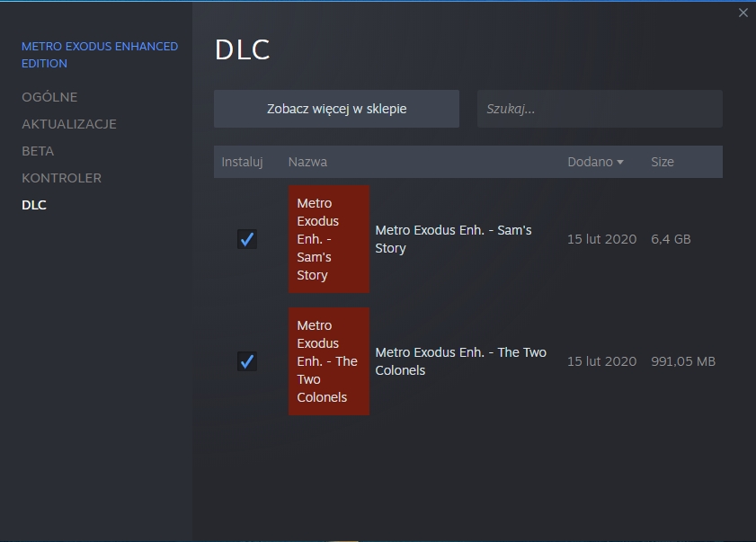Click the 991,05 MB size value
This screenshot has width=756, height=542.
coord(683,361)
